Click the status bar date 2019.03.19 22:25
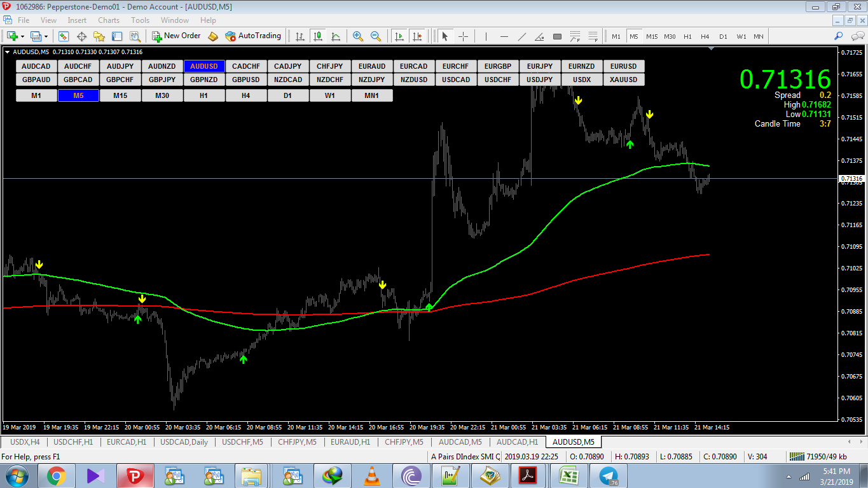This screenshot has width=868, height=488. 532,457
